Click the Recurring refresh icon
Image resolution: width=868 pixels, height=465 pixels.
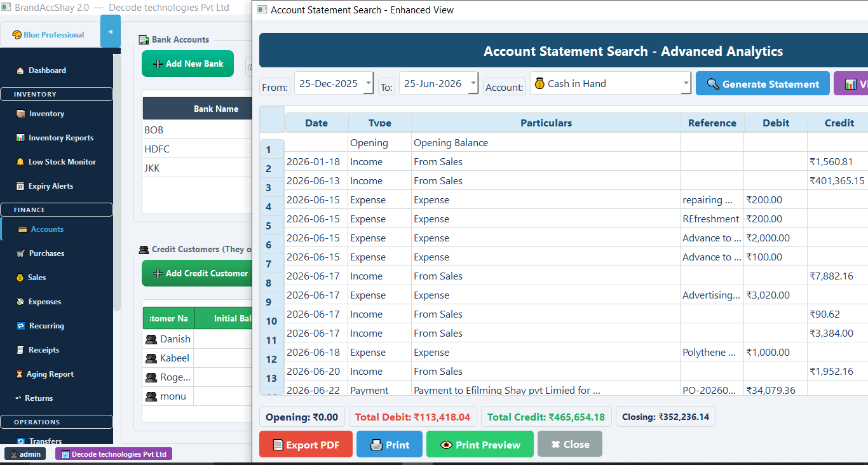point(21,326)
